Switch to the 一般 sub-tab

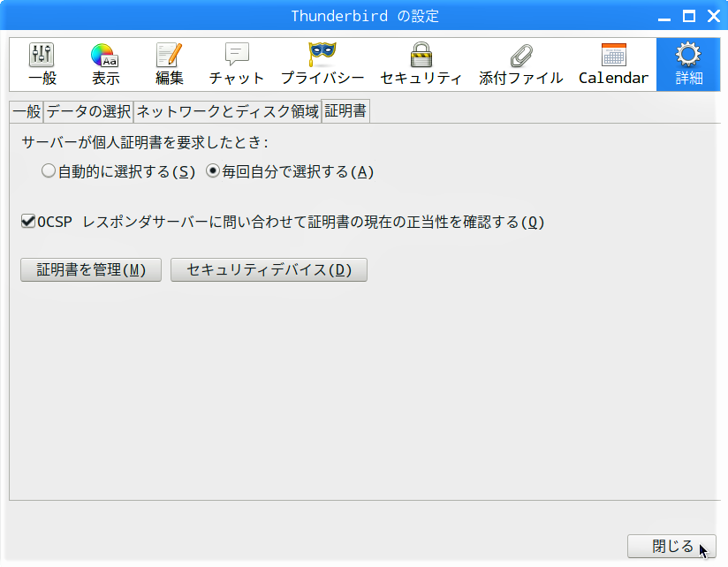coord(27,112)
